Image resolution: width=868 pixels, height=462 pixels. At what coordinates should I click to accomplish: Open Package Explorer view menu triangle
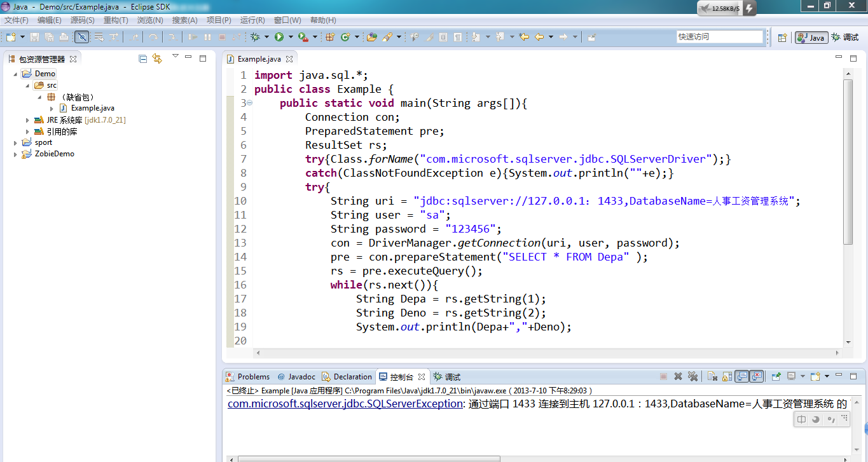tap(176, 57)
